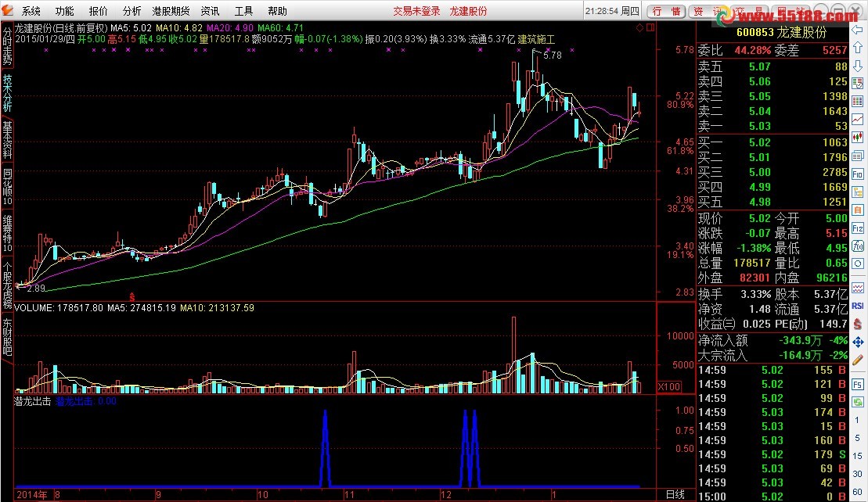Click the 11 month marker on time axis
The width and height of the screenshot is (868, 502).
tap(349, 495)
